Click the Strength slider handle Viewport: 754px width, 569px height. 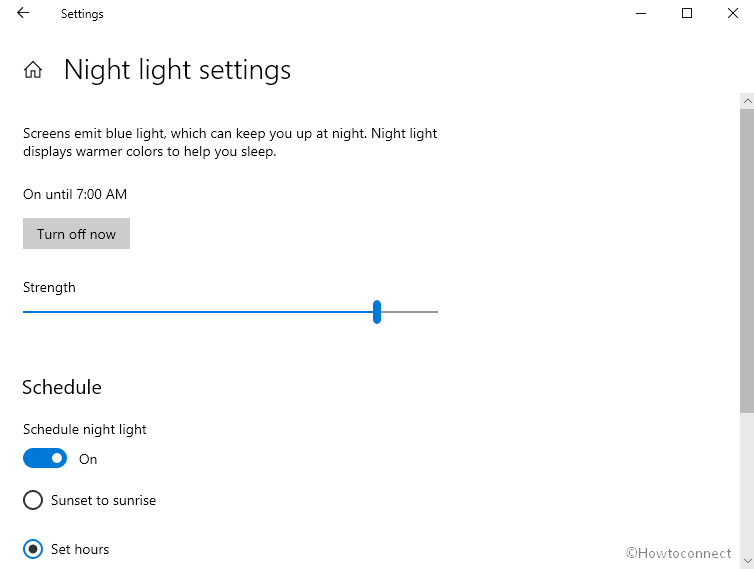[377, 312]
